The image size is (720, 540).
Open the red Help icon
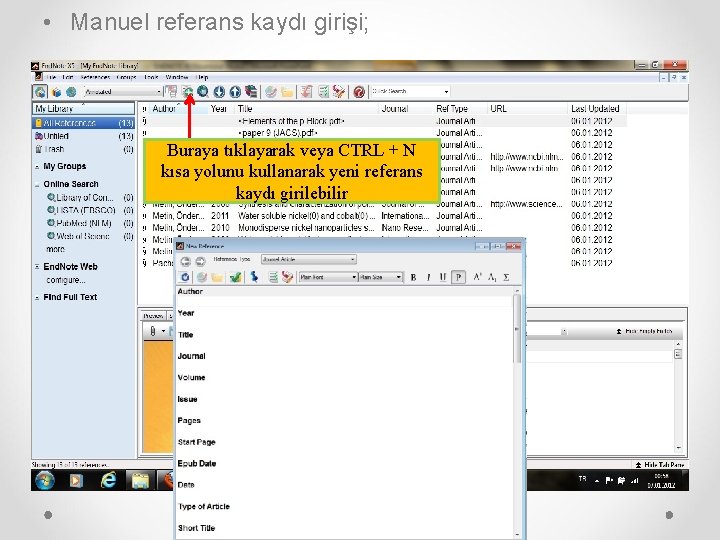[359, 92]
